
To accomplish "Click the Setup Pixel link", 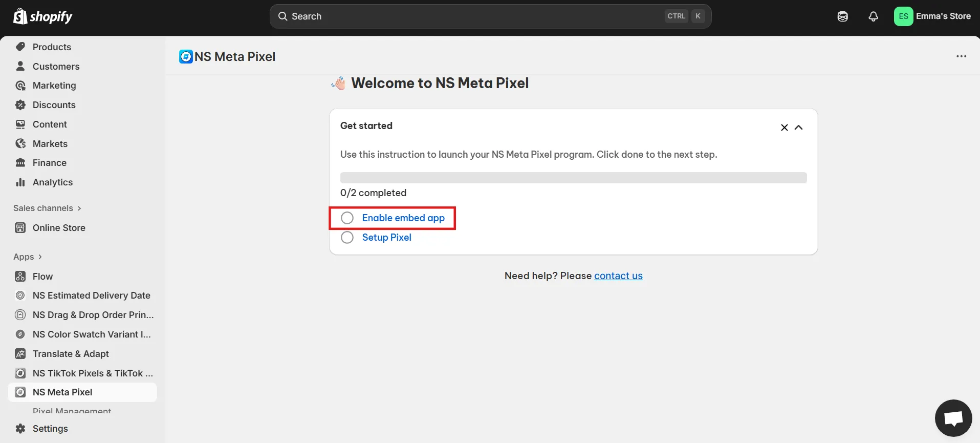I will (x=386, y=238).
